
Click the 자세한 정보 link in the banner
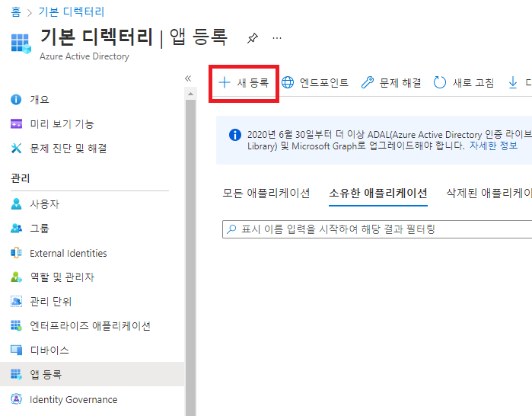pyautogui.click(x=493, y=146)
